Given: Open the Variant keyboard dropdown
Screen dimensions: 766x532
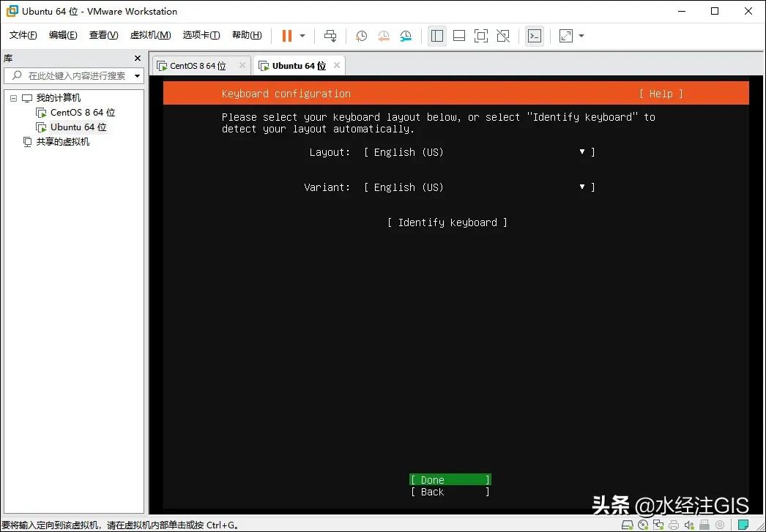Looking at the screenshot, I should pyautogui.click(x=582, y=187).
